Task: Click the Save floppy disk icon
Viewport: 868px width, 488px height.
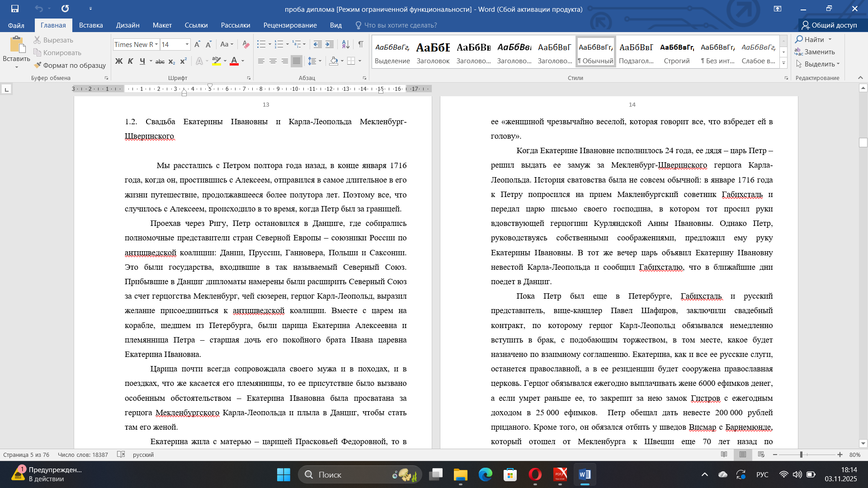Action: coord(15,9)
